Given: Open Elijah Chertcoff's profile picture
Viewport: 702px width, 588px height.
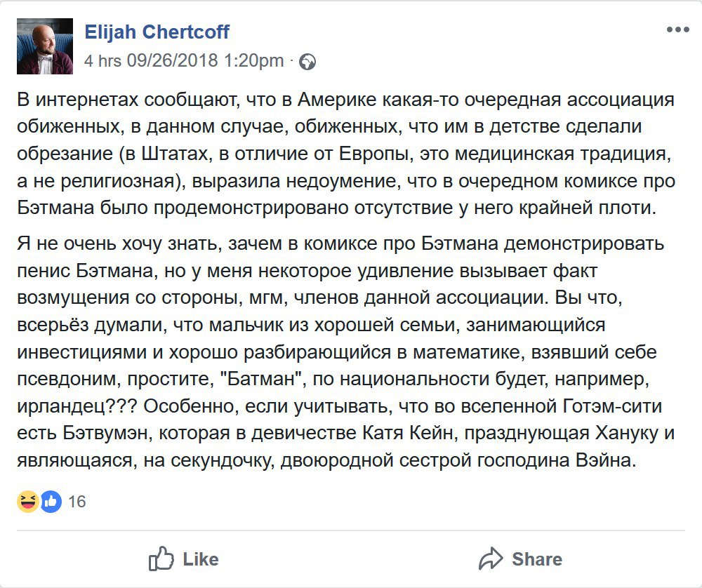Looking at the screenshot, I should [x=44, y=46].
